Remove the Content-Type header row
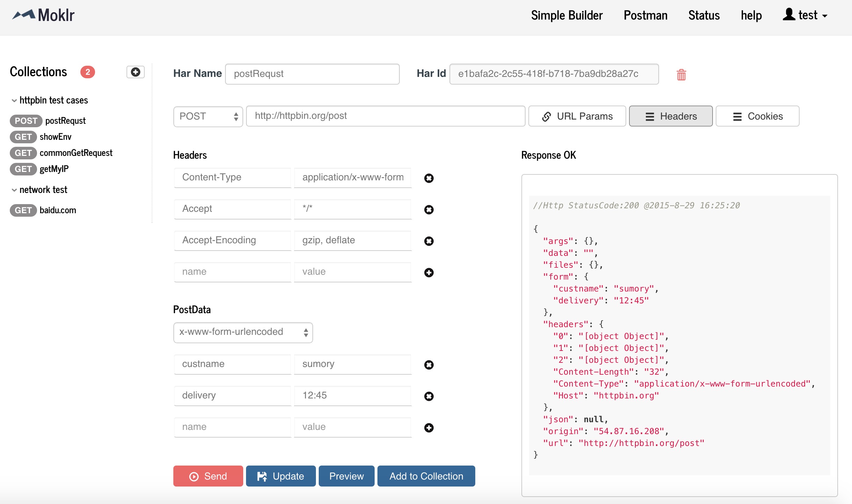This screenshot has width=852, height=504. tap(429, 178)
